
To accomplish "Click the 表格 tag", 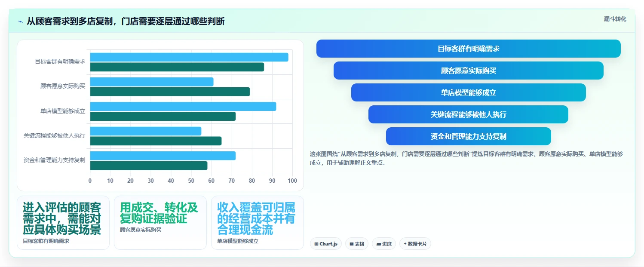I will click(x=357, y=244).
